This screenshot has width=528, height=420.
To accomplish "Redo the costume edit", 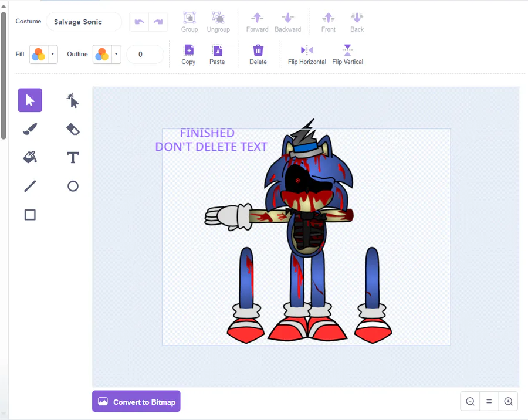I will coord(158,22).
